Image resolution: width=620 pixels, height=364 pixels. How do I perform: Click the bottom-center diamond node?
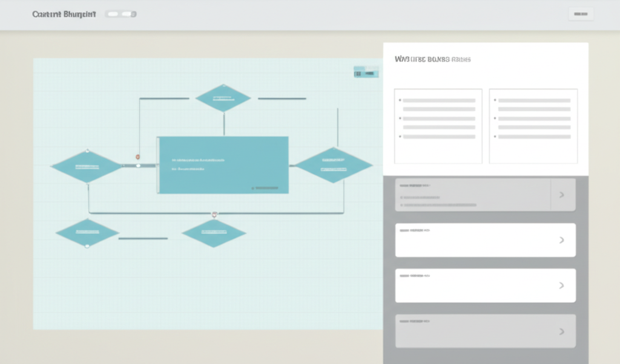(214, 233)
